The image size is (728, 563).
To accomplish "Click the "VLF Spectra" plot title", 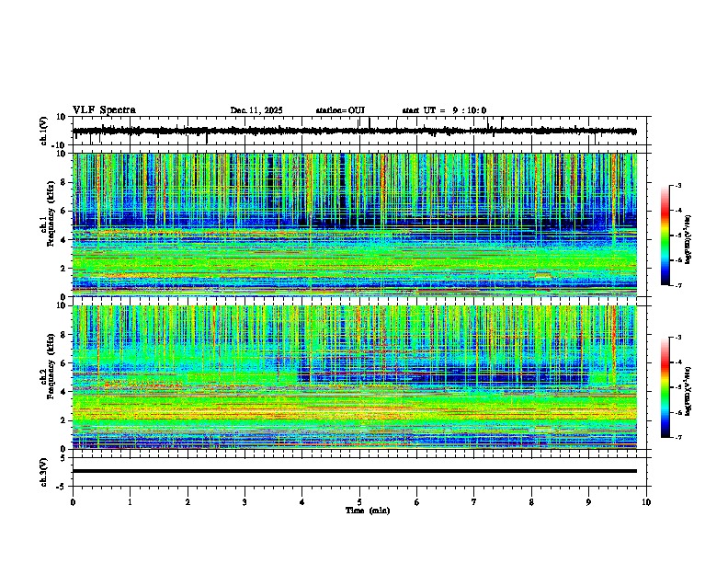I will pos(104,110).
